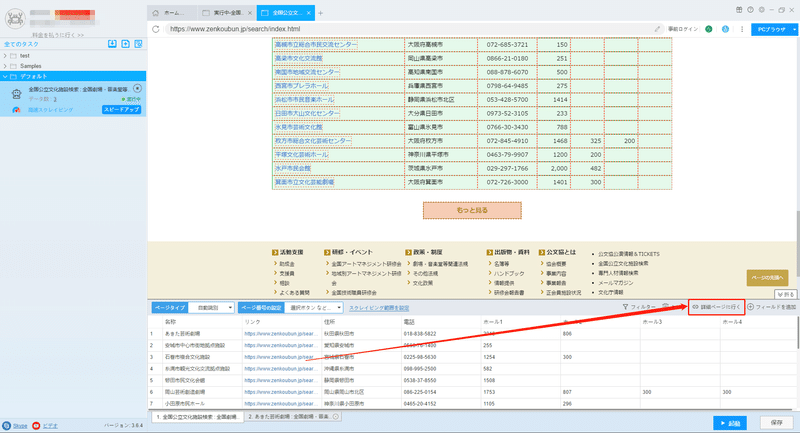Click the import task icon beside 全てのタスク
Image resolution: width=800 pixels, height=433 pixels.
click(112, 44)
